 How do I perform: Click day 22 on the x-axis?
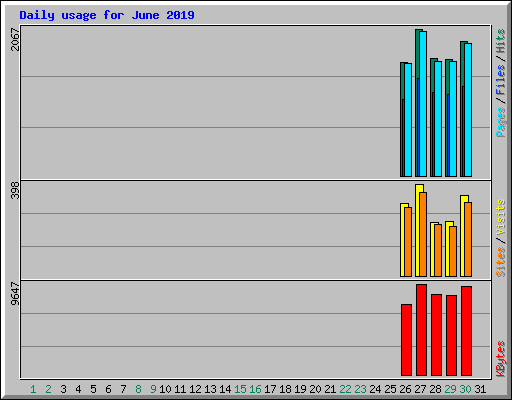(x=345, y=389)
